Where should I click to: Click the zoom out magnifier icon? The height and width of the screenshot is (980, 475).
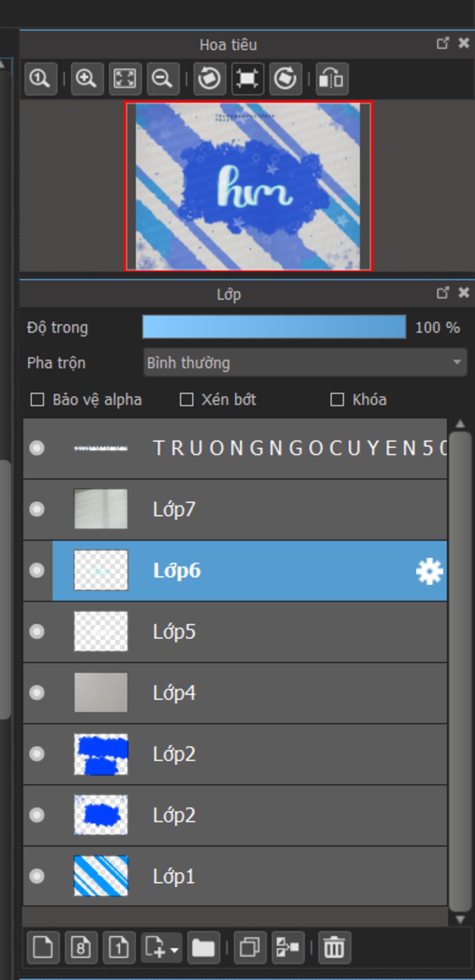(163, 78)
